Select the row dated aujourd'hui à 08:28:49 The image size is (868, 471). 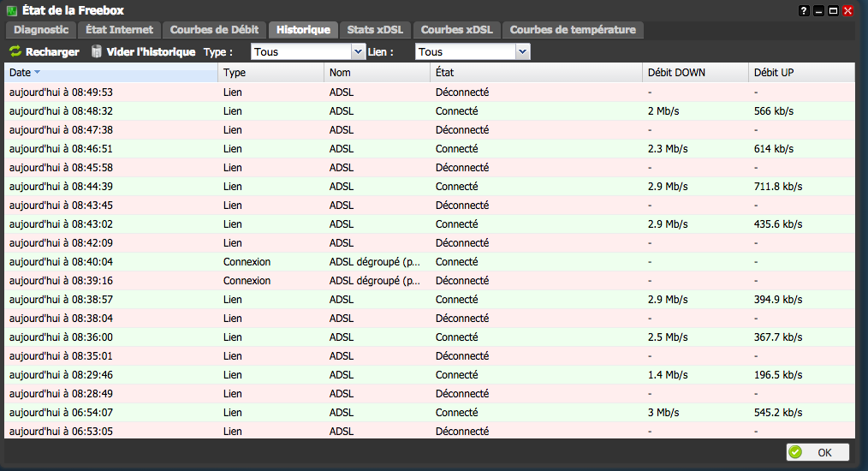click(x=430, y=393)
